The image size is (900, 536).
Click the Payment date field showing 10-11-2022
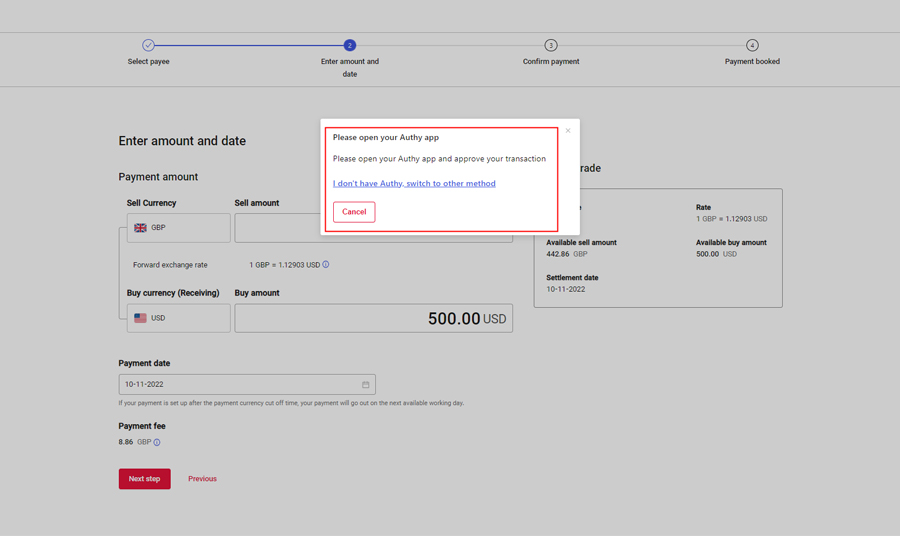click(x=238, y=384)
